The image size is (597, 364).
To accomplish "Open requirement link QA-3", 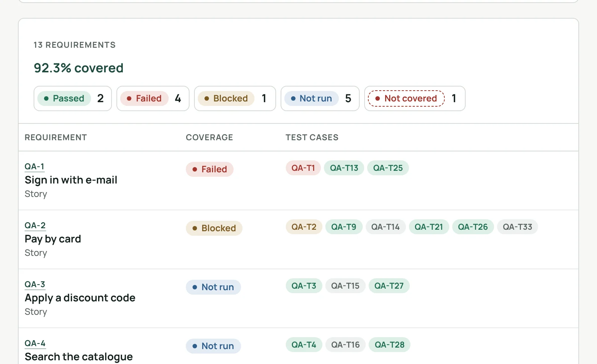I will (x=35, y=284).
